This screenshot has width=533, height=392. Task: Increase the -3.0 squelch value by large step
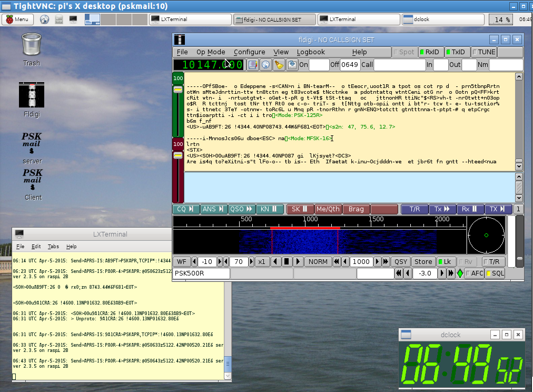click(451, 273)
